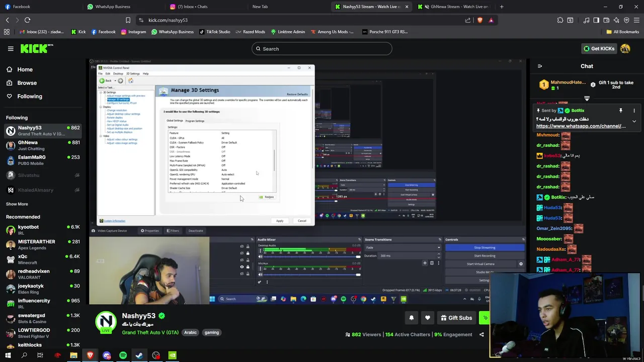This screenshot has width=644, height=362.
Task: Click the KICK logo
Action: (37, 49)
